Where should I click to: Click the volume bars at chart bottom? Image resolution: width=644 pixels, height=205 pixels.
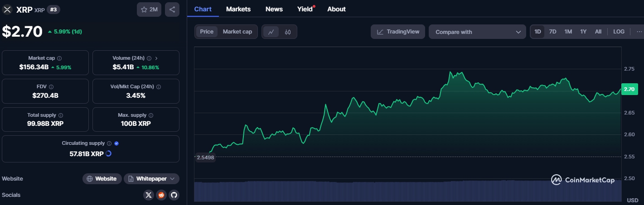(x=408, y=191)
